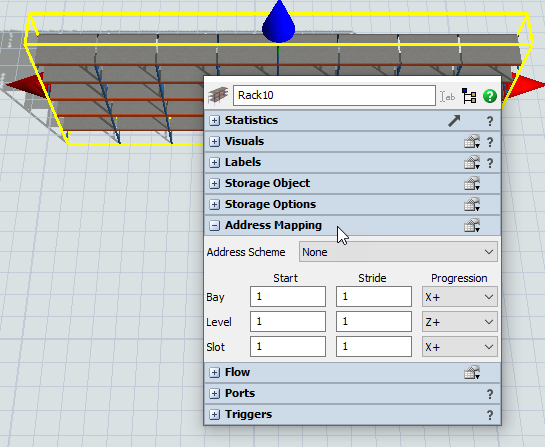
Task: Open the Bay Progression dropdown
Action: tap(459, 297)
